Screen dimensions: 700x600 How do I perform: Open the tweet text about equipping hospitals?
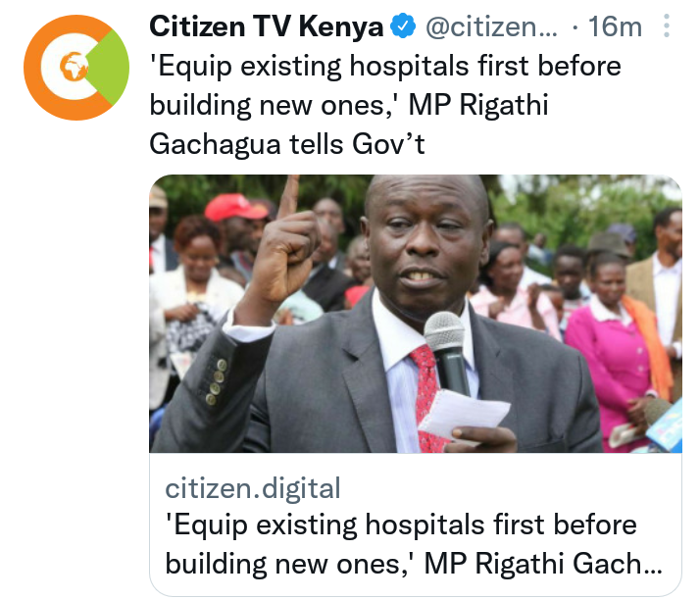click(x=385, y=105)
